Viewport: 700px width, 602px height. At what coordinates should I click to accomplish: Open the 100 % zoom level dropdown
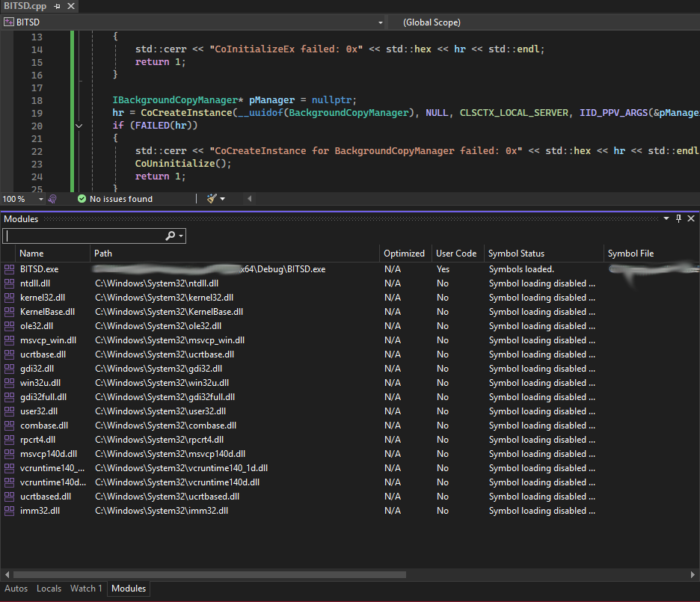[x=40, y=199]
